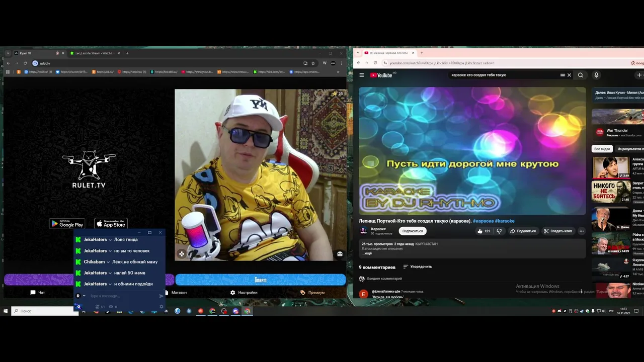644x362 pixels.
Task: Click the Windows taskbar Поиск search box
Action: click(x=44, y=311)
